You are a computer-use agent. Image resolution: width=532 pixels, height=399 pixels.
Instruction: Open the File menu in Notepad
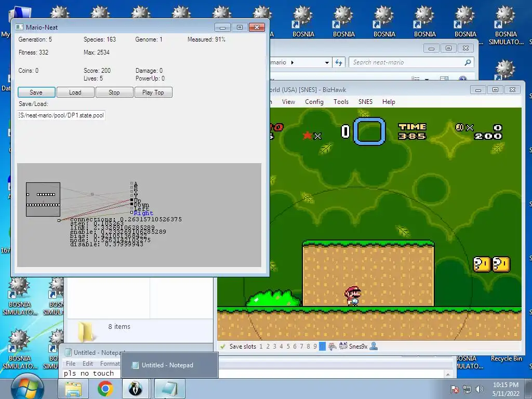tap(71, 363)
